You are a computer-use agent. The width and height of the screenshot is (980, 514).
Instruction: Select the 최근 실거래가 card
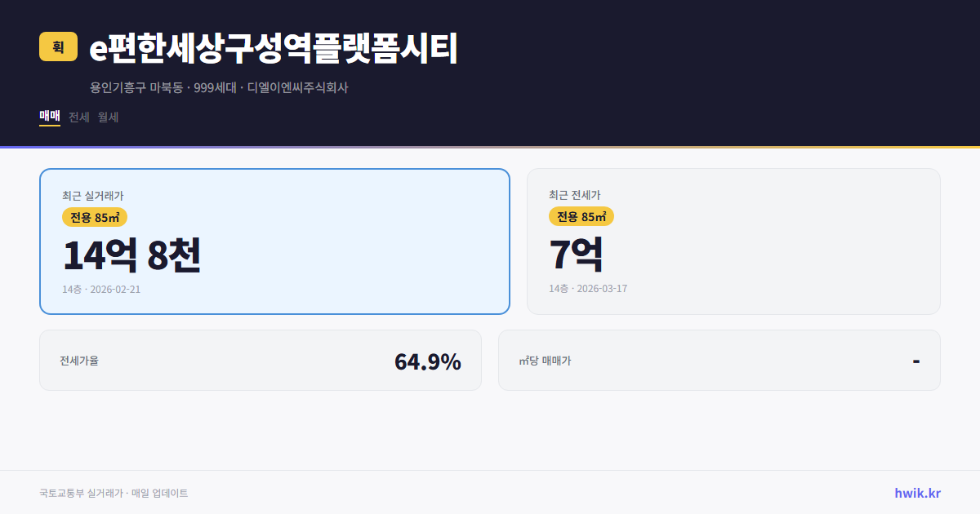(274, 241)
